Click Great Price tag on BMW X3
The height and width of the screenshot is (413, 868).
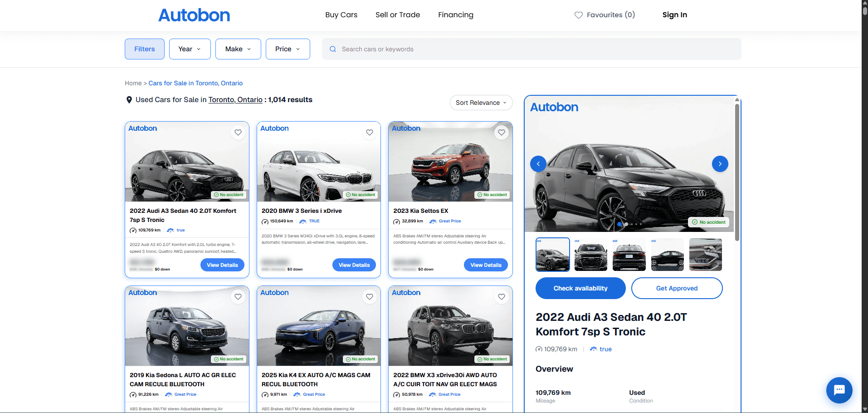tap(445, 394)
